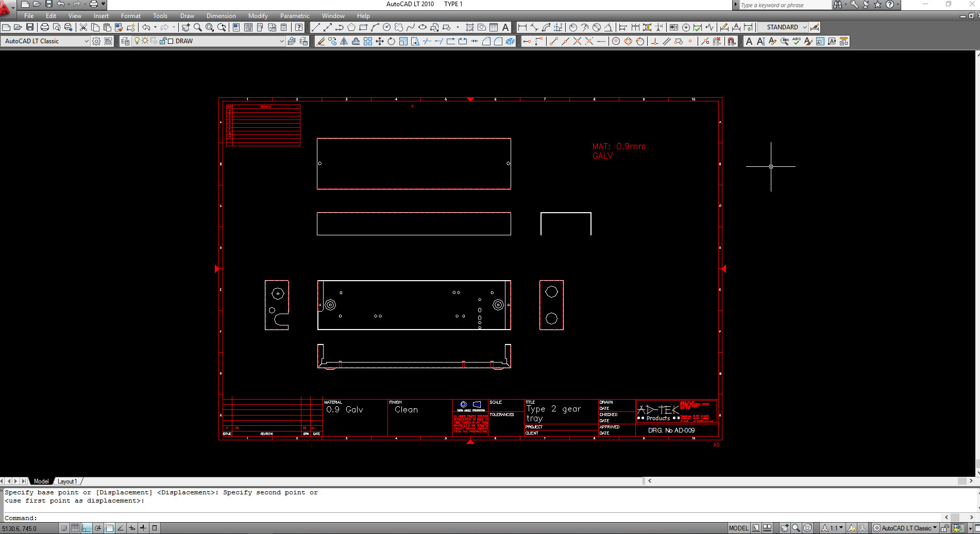Select the Polygon draw tool
Image resolution: width=980 pixels, height=534 pixels.
pyautogui.click(x=351, y=27)
